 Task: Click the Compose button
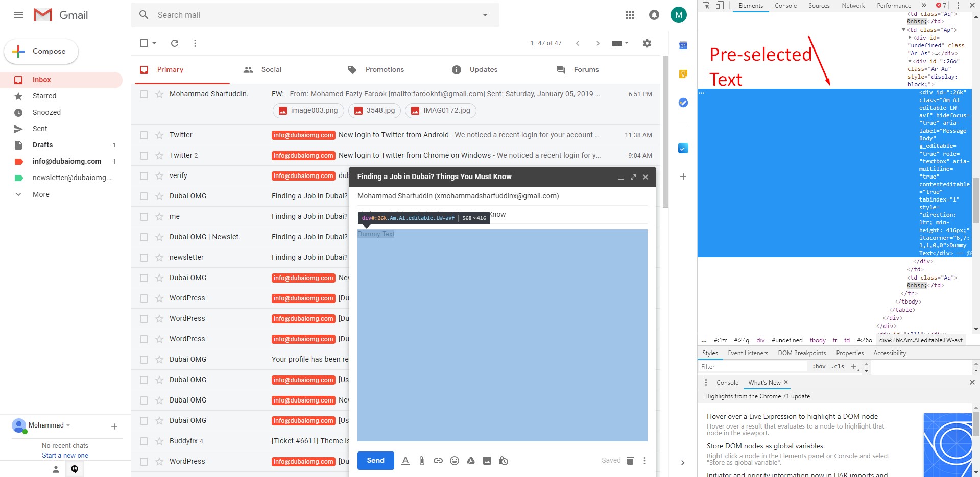click(41, 52)
